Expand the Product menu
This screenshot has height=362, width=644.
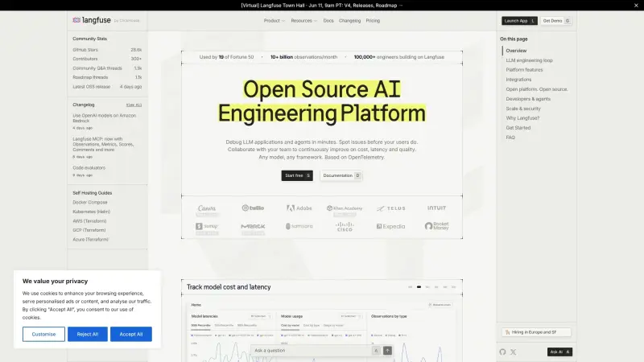tap(274, 21)
